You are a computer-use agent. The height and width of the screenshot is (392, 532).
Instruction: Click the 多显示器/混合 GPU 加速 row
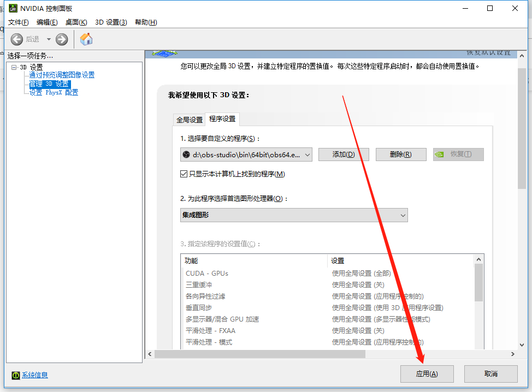[x=327, y=319]
